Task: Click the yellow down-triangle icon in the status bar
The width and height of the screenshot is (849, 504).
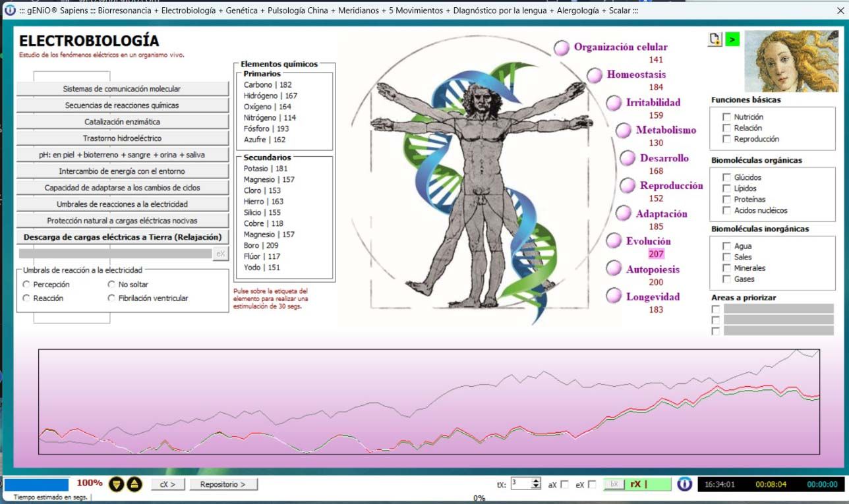Action: (117, 484)
